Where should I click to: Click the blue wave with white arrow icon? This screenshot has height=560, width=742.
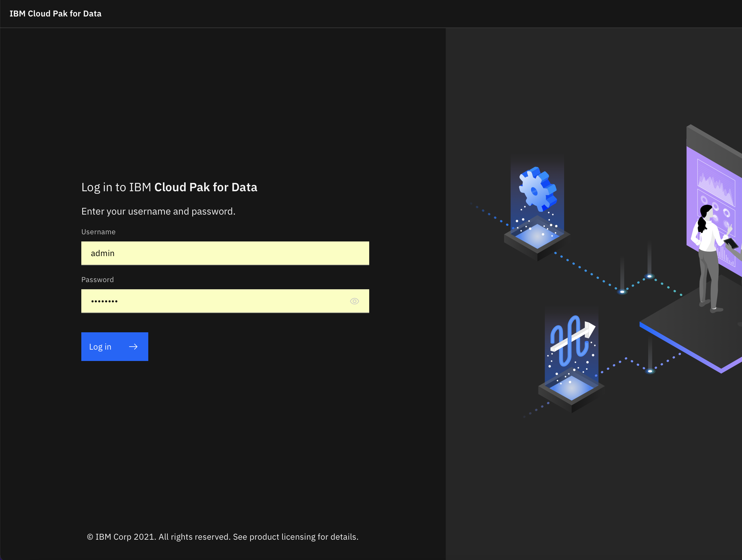[x=572, y=340]
